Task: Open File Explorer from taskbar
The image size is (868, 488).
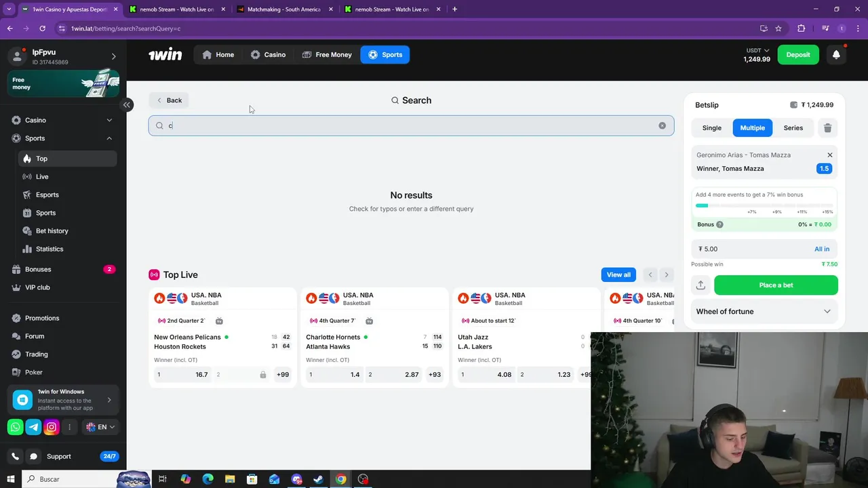Action: (x=230, y=479)
